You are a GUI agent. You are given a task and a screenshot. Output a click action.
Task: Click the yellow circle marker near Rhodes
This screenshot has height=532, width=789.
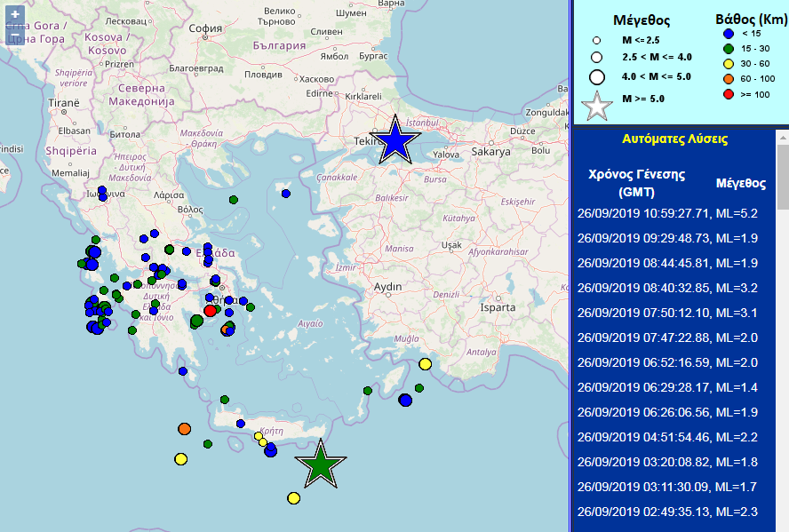[425, 364]
